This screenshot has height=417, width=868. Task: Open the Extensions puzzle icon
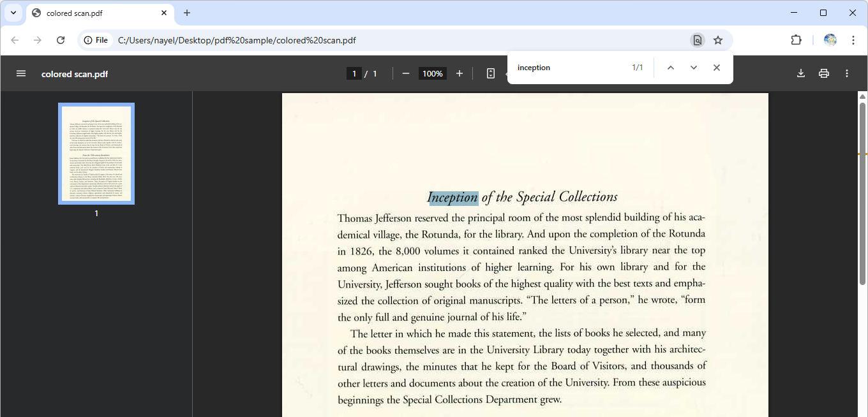coord(796,40)
